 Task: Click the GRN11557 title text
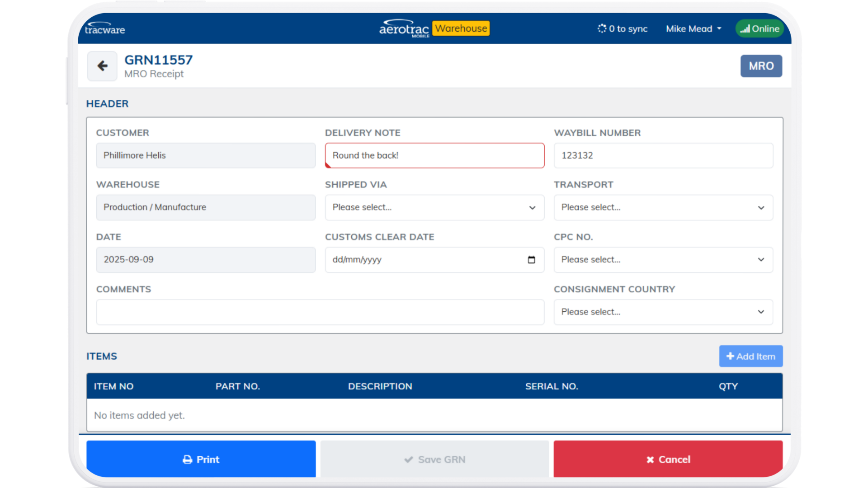[159, 60]
